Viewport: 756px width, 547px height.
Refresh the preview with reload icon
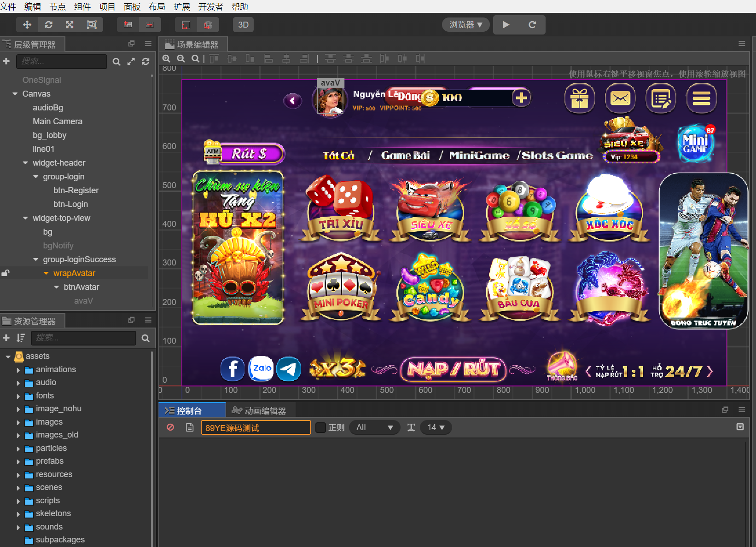pyautogui.click(x=532, y=25)
